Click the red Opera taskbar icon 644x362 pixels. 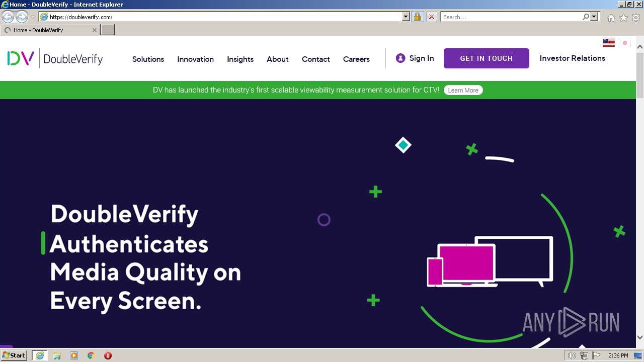pos(108,355)
